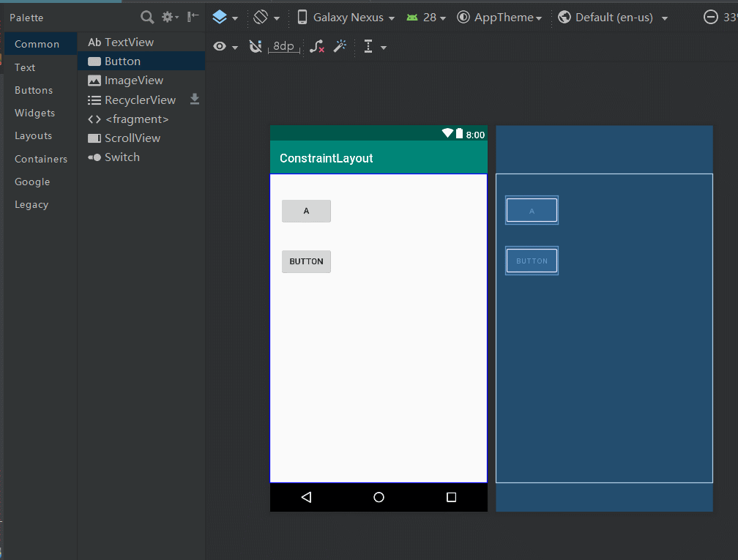Image resolution: width=738 pixels, height=560 pixels.
Task: Infer constraints with the magic wand
Action: [340, 46]
